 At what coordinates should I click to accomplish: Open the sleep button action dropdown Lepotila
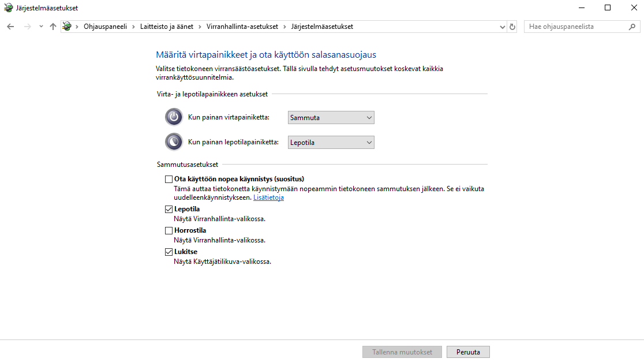(x=331, y=143)
